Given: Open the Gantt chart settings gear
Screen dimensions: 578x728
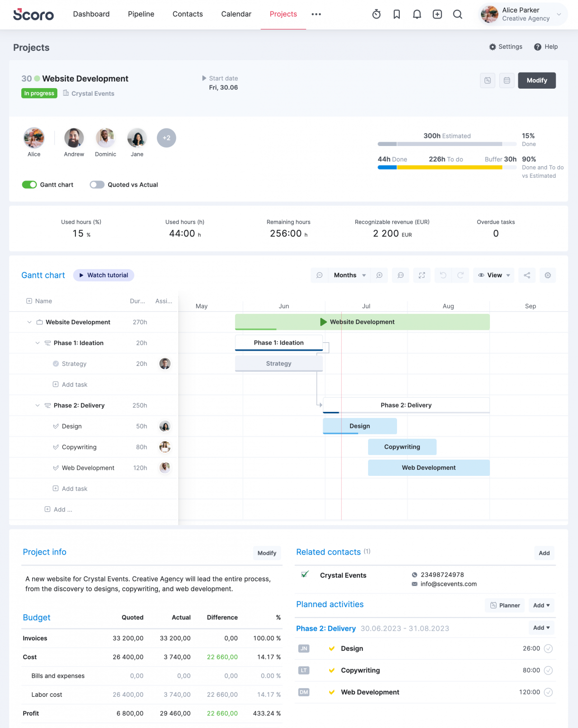Looking at the screenshot, I should (548, 275).
